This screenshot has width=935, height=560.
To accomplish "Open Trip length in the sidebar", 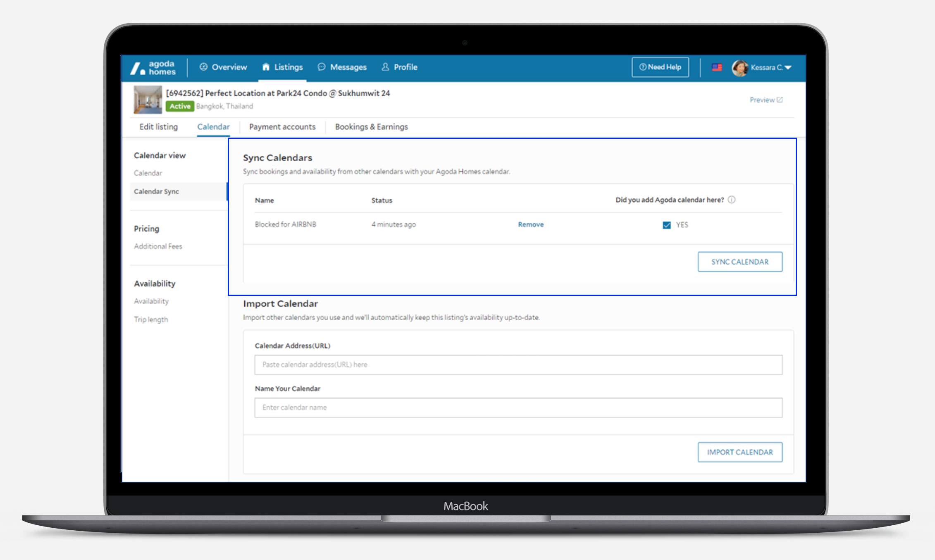I will [151, 319].
